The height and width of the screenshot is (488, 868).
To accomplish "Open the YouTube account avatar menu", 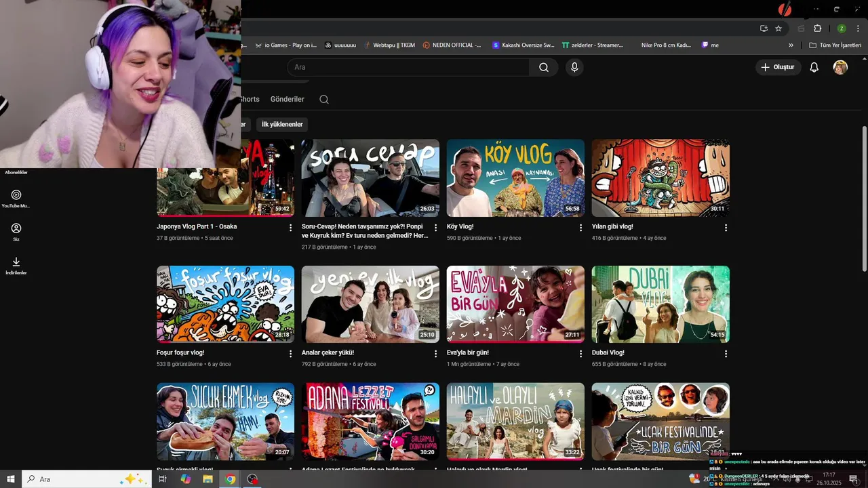I will click(840, 67).
